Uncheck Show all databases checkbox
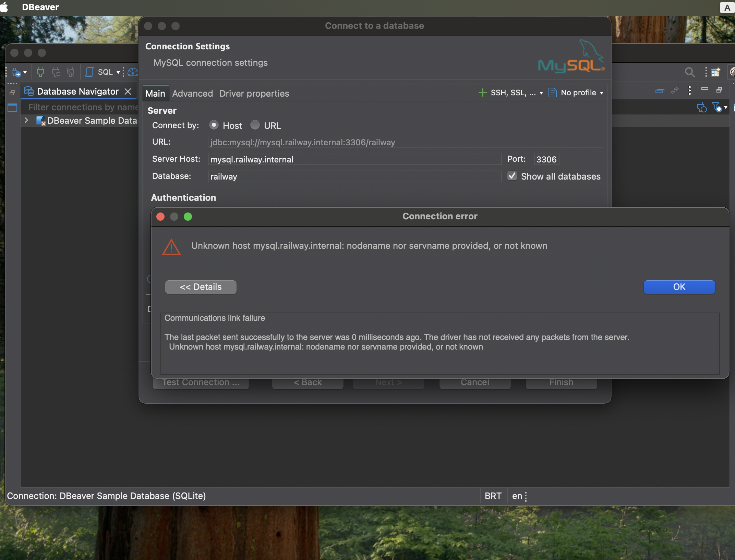Screen dimensions: 735x560 point(512,176)
